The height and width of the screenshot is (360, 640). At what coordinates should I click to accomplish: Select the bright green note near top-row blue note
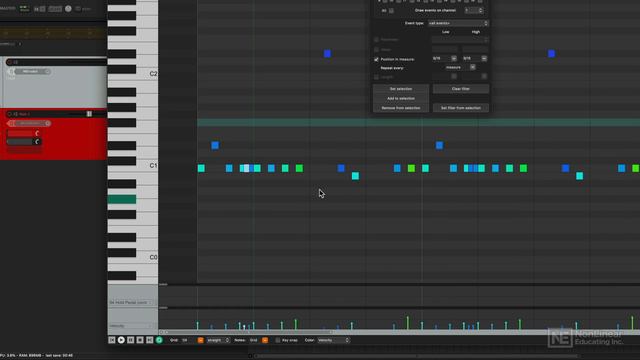(299, 168)
